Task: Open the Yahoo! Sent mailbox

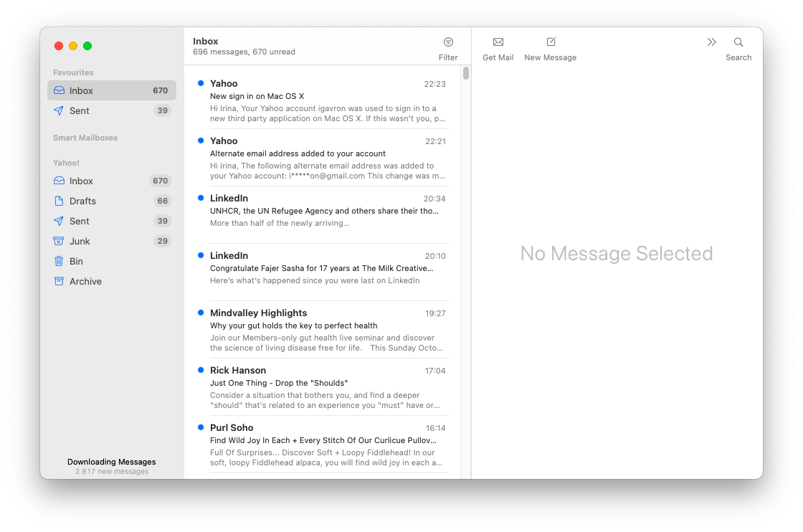Action: point(112,221)
